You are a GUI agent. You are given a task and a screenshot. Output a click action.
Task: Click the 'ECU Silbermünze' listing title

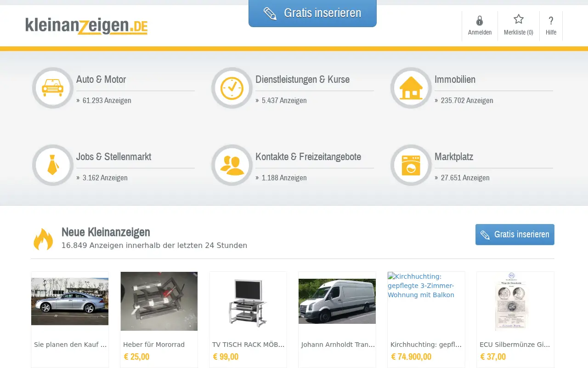click(515, 345)
